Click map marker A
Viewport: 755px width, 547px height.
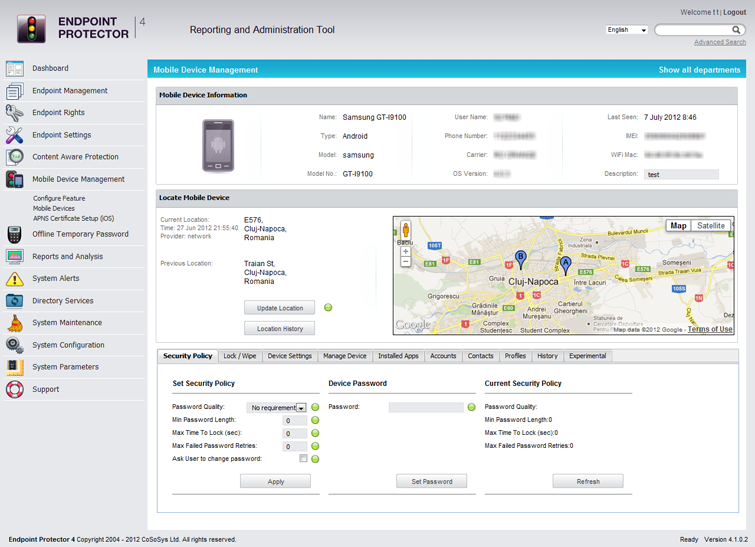tap(566, 265)
